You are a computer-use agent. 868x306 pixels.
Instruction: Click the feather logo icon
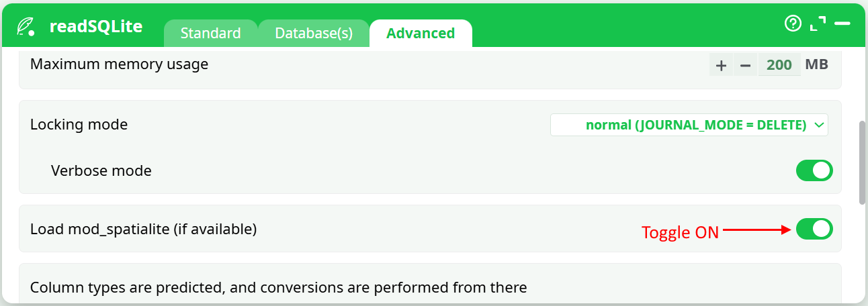coord(26,27)
